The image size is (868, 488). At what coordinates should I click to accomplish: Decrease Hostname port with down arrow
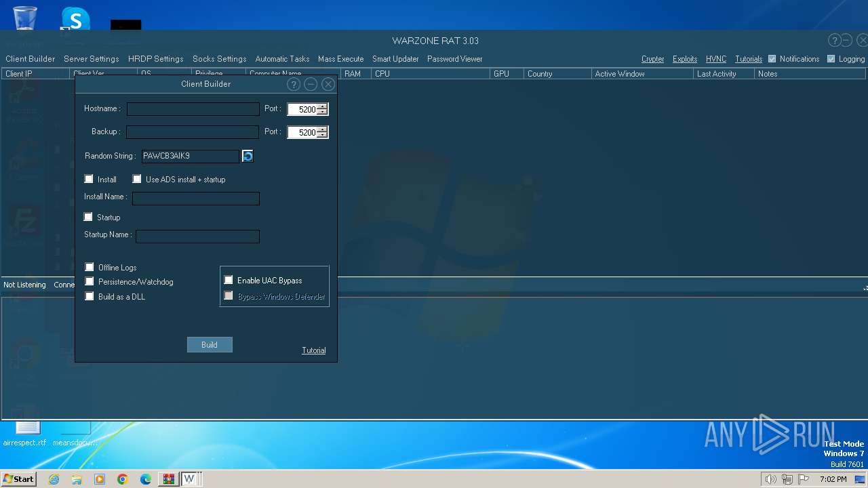(322, 112)
